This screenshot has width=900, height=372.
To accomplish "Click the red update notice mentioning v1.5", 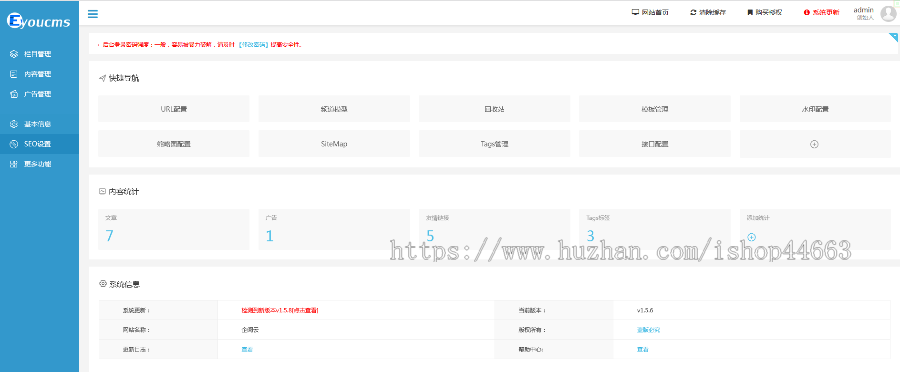I will coord(280,310).
